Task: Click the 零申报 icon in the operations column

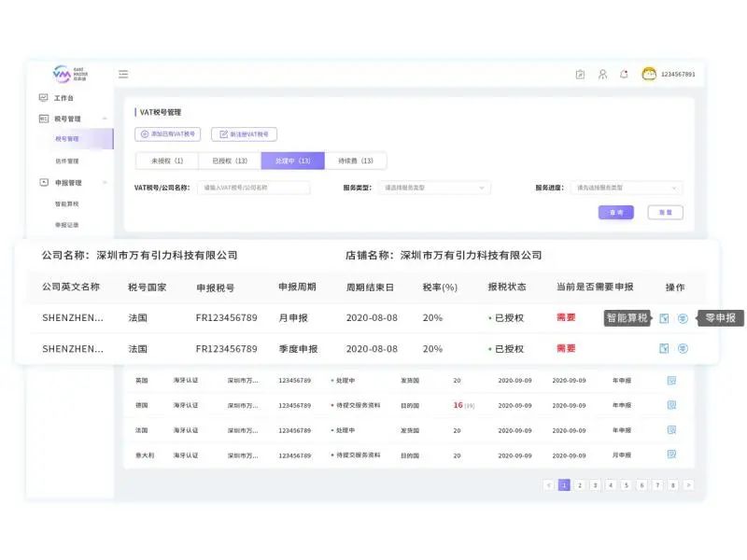Action: 684,318
